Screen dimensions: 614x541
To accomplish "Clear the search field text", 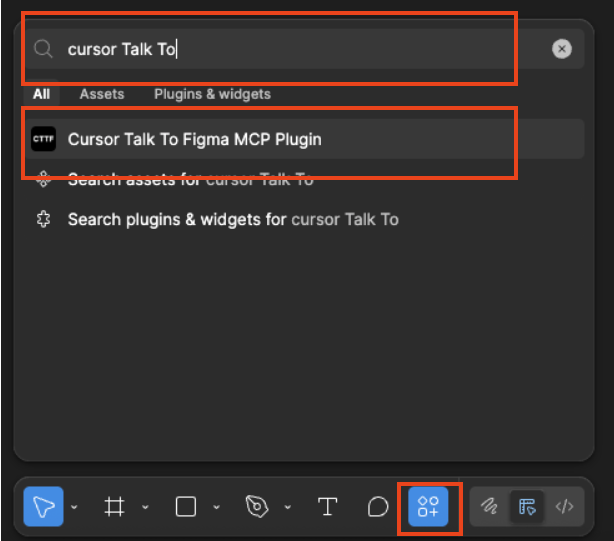I will [x=562, y=49].
